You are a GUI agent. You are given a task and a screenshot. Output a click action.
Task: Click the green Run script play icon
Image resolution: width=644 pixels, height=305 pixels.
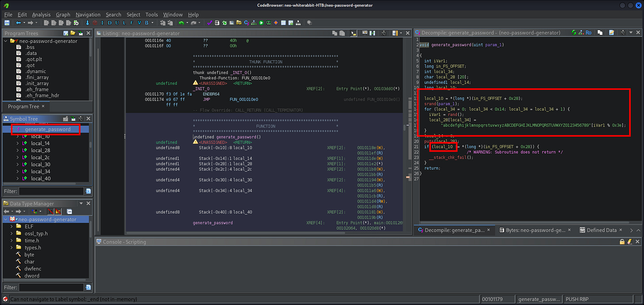[x=261, y=23]
